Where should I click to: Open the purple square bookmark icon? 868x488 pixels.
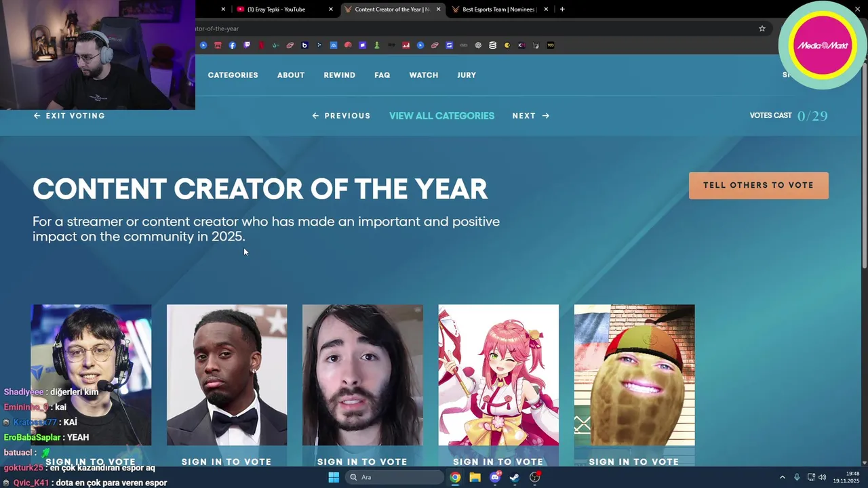point(362,45)
